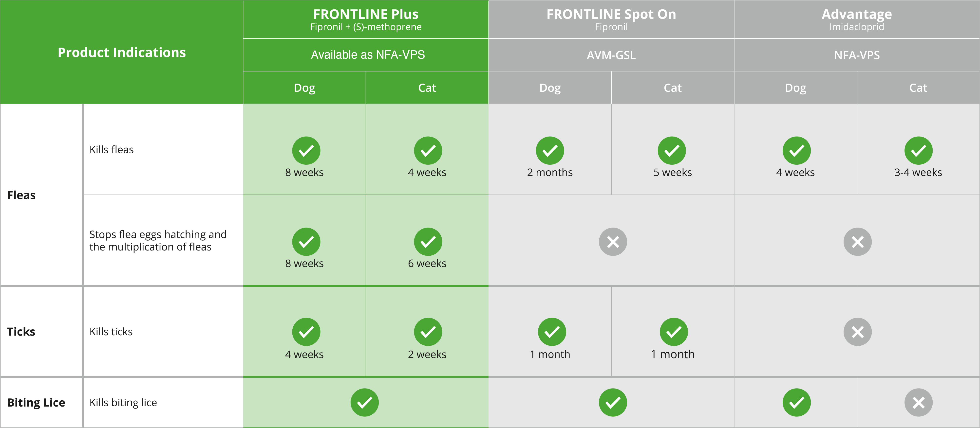Click the checkmark above "2 weeks"
The height and width of the screenshot is (428, 980).
428,332
